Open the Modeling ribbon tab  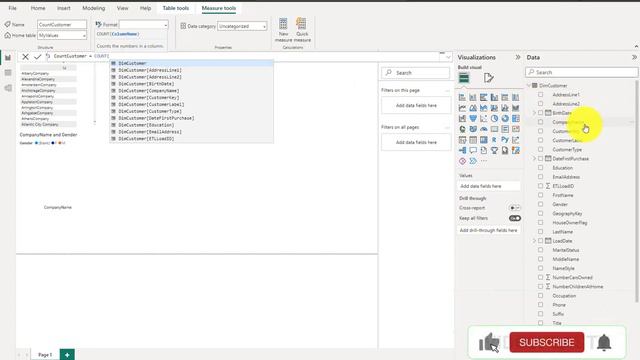coord(94,8)
